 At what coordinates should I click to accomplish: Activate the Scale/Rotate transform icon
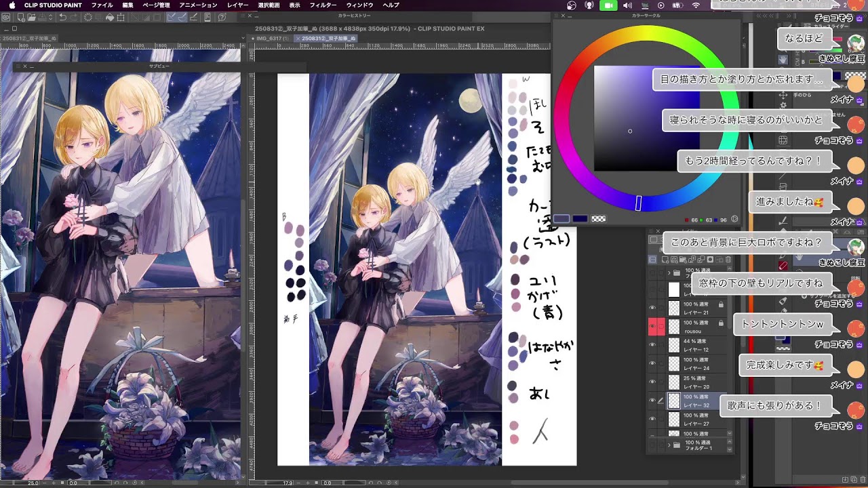pyautogui.click(x=121, y=17)
